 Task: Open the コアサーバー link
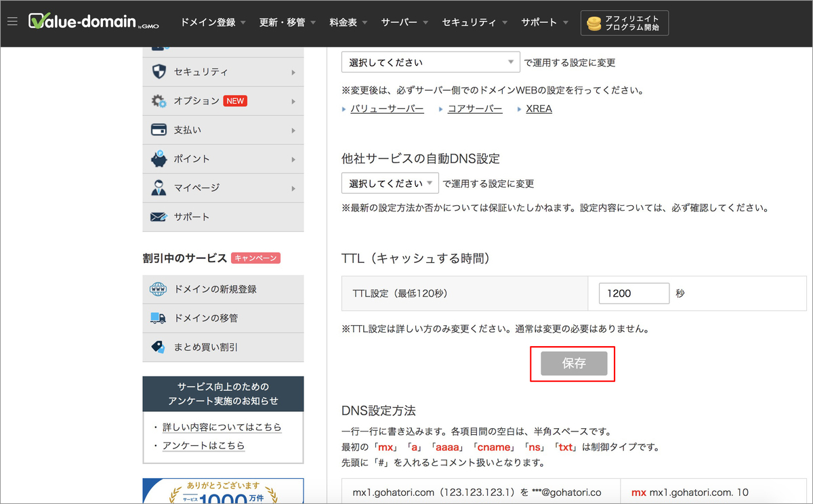pyautogui.click(x=475, y=108)
